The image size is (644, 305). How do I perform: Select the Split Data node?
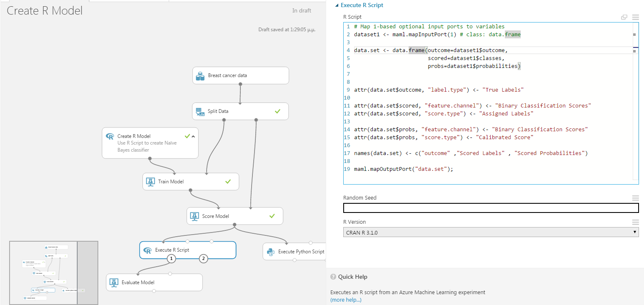pos(240,111)
